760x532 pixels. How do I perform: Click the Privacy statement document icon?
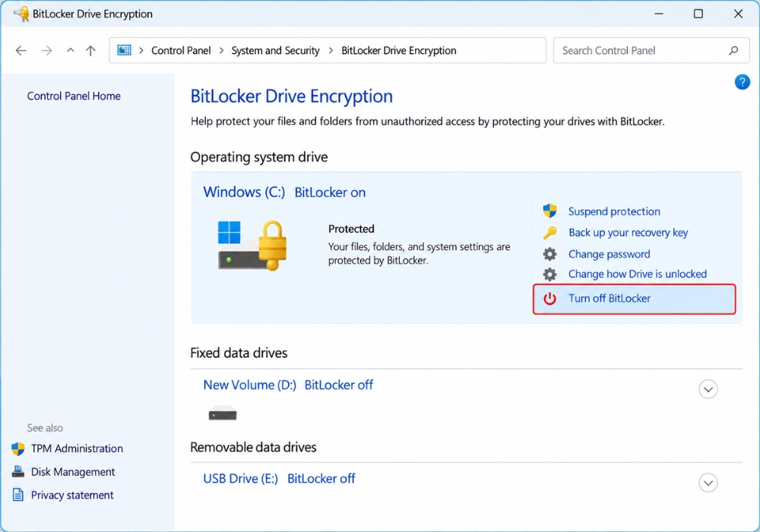point(18,495)
